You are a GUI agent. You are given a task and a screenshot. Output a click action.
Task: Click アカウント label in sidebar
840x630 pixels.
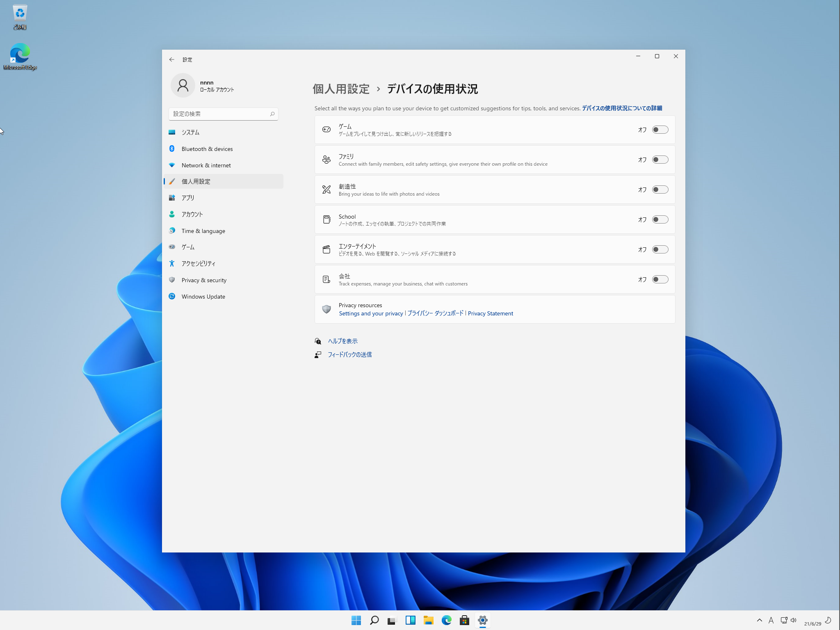[192, 214]
